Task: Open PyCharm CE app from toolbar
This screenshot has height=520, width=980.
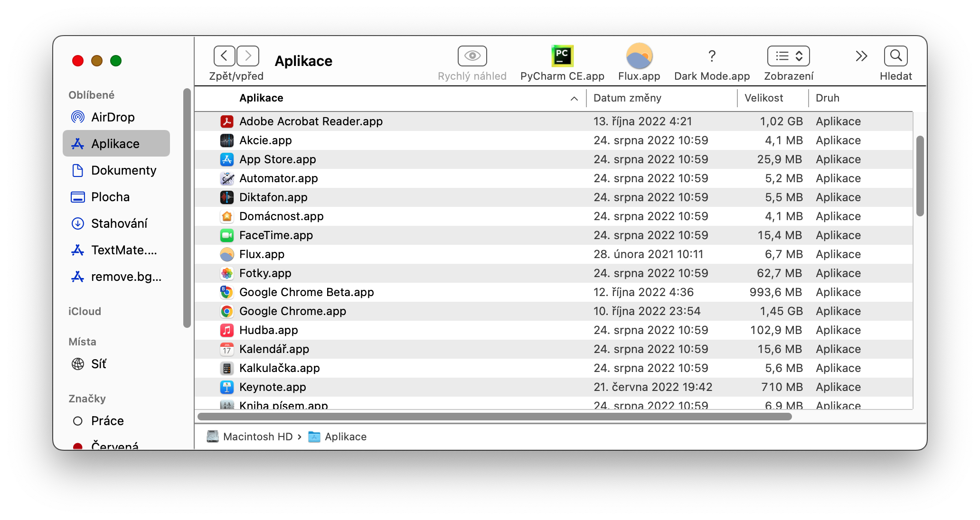Action: 562,56
